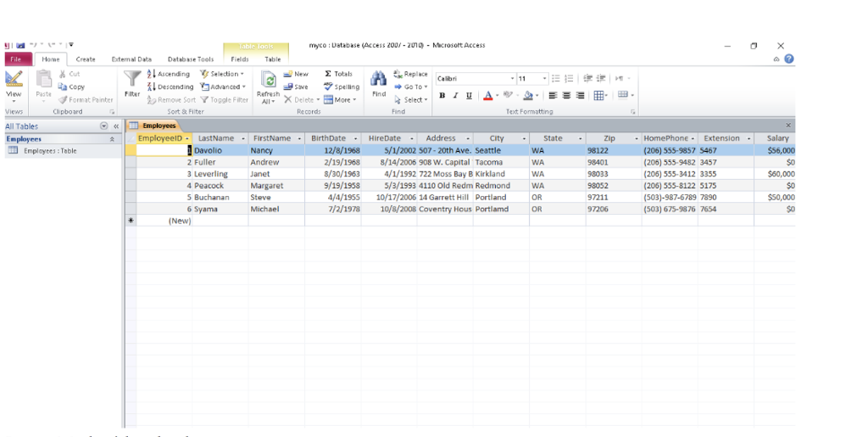Click the cell containing Buchanan
The height and width of the screenshot is (437, 868).
pos(220,197)
